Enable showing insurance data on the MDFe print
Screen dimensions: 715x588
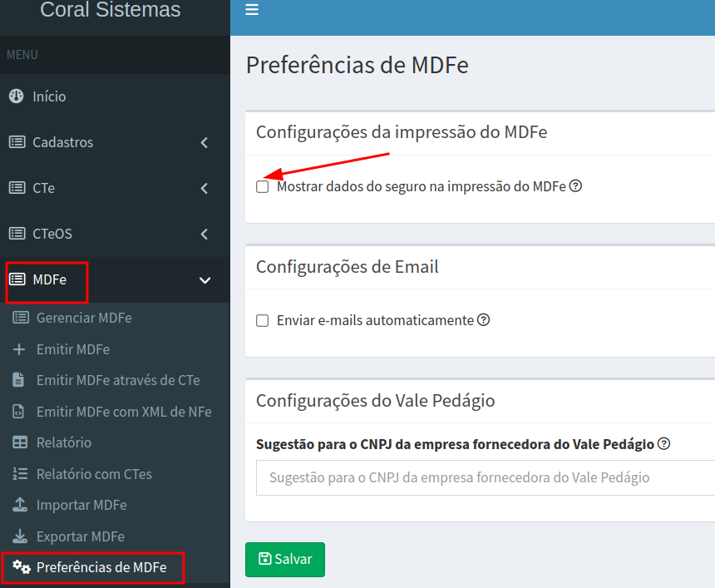click(x=263, y=187)
